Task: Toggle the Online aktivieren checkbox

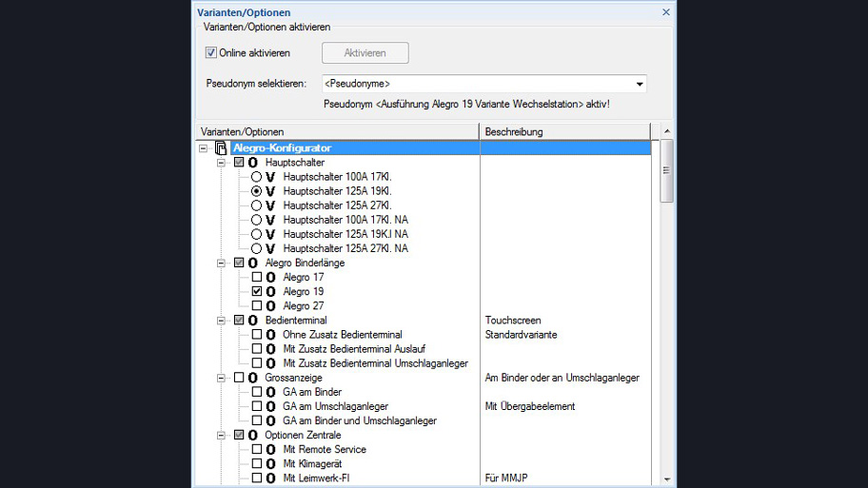Action: (211, 53)
